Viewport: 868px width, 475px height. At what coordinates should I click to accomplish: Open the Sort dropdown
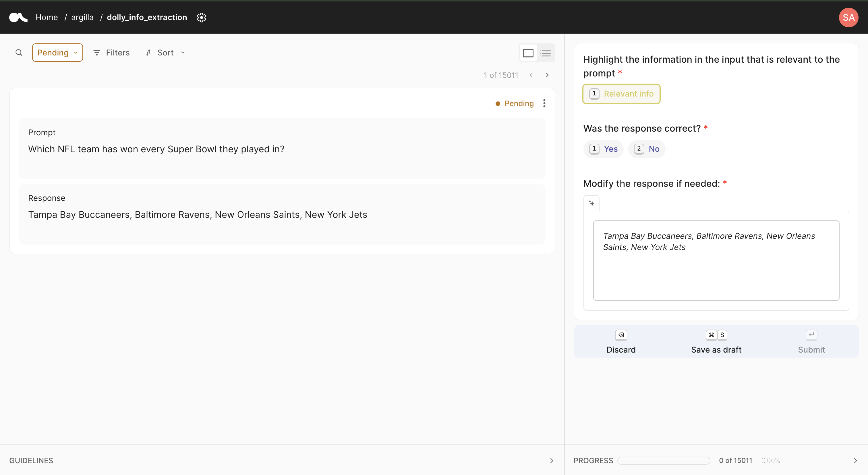pos(165,53)
